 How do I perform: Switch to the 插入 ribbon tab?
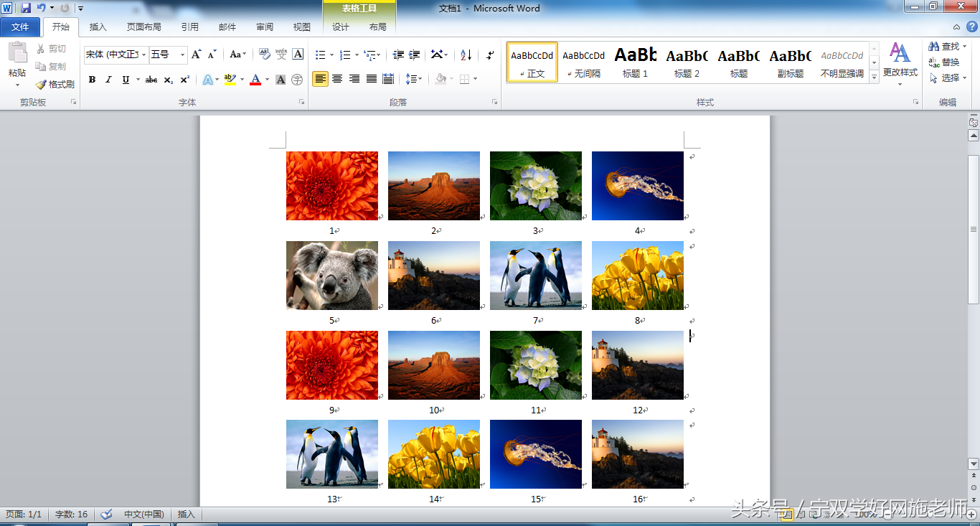pos(98,27)
